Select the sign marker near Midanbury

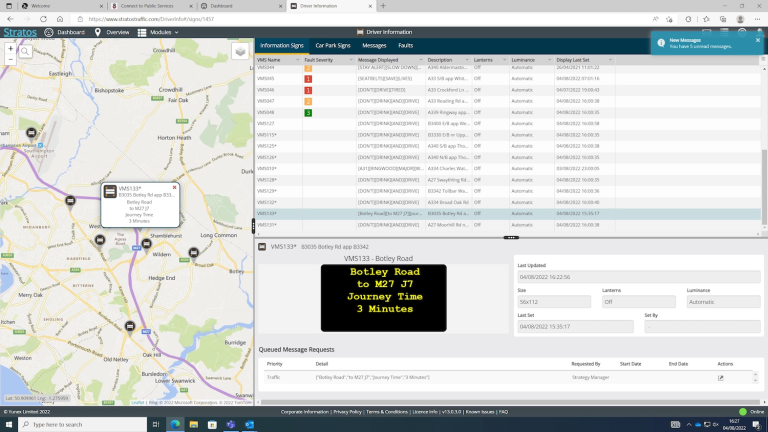pos(70,201)
